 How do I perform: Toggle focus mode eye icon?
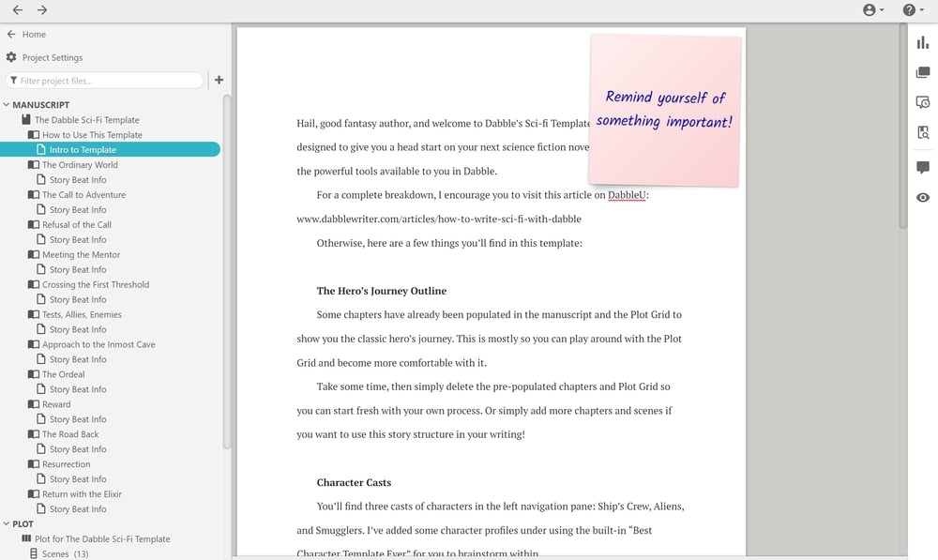pyautogui.click(x=923, y=197)
